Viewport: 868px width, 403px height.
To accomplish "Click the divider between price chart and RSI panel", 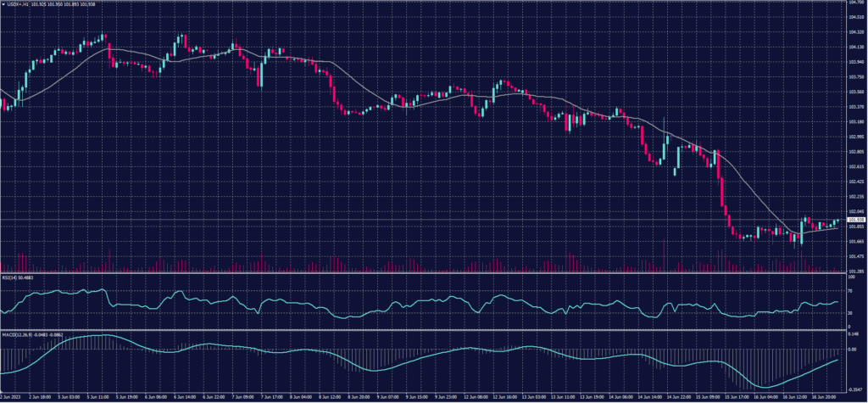I will click(x=424, y=273).
